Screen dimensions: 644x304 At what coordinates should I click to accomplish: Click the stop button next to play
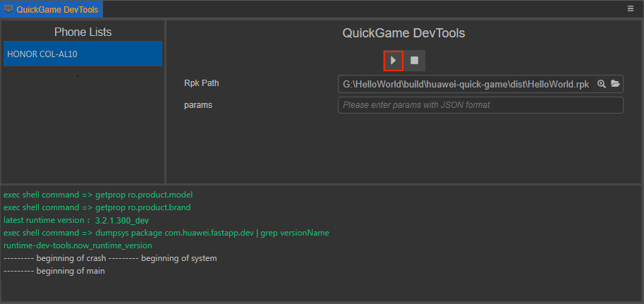pyautogui.click(x=415, y=61)
